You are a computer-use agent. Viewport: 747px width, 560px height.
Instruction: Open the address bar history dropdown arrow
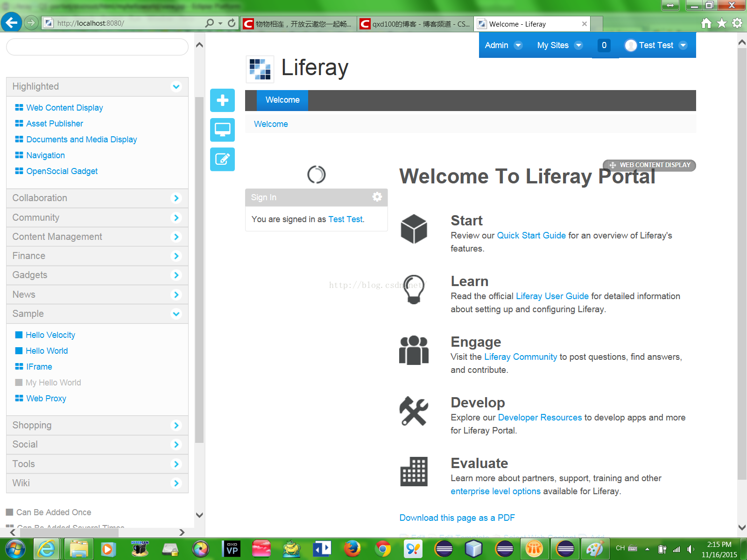click(x=220, y=23)
